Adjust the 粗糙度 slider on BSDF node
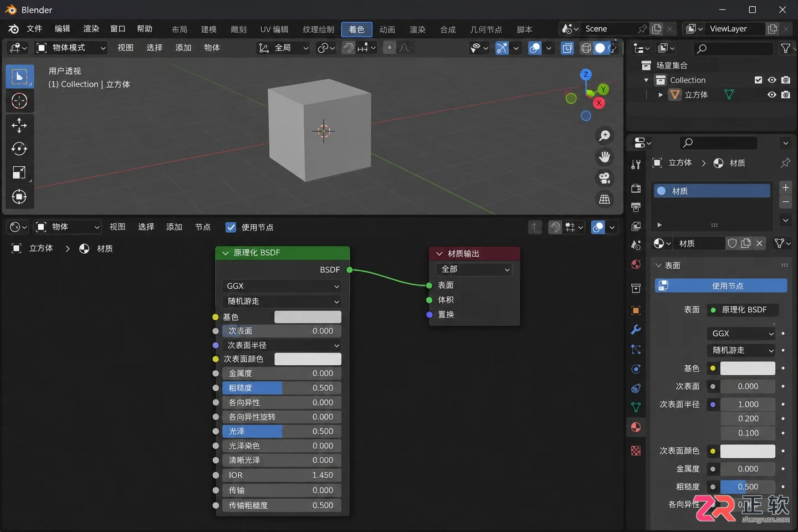Image resolution: width=798 pixels, height=532 pixels. (x=282, y=388)
